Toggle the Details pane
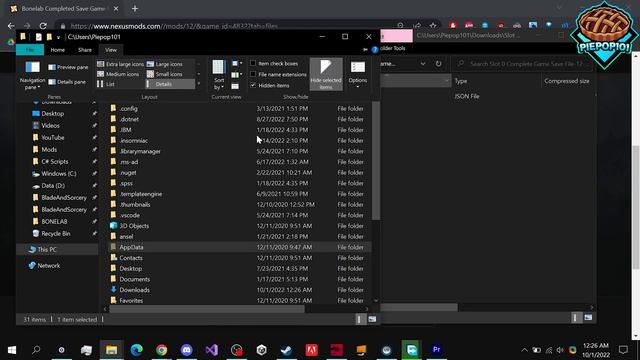640x360 pixels. click(x=67, y=82)
